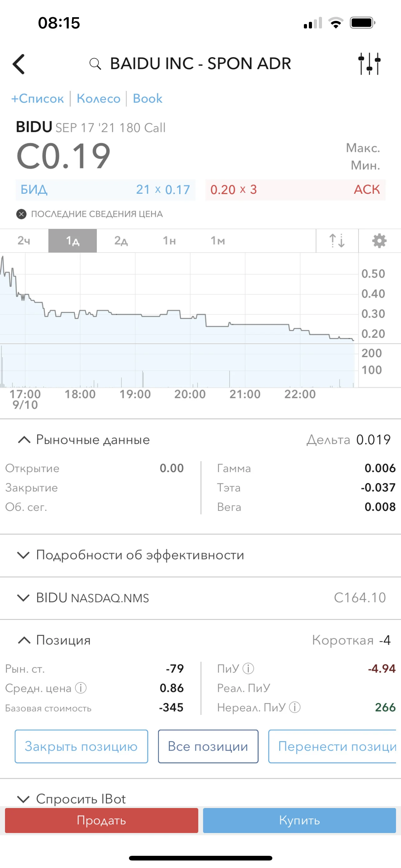401x868 pixels.
Task: Tap the chart up-down arrows icon
Action: point(337,241)
